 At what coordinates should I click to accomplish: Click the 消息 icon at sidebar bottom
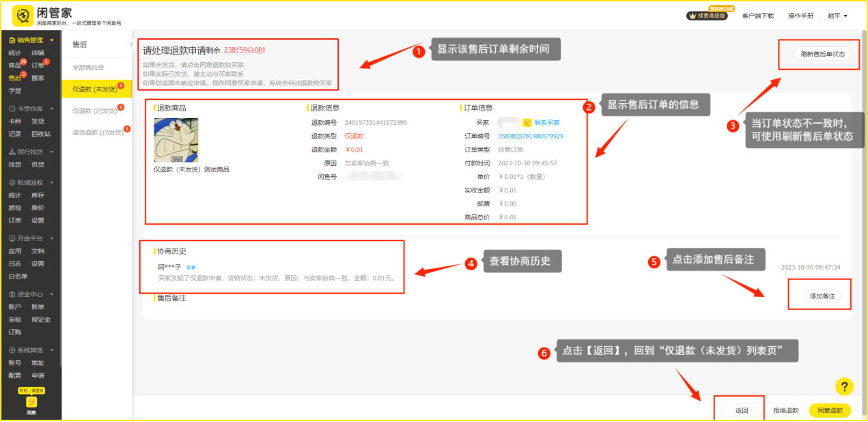coord(31,404)
